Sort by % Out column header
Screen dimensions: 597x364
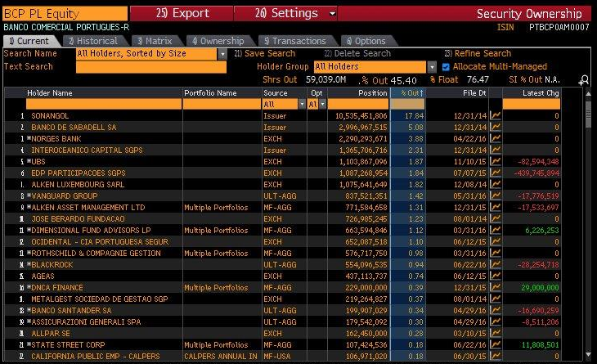[407, 93]
